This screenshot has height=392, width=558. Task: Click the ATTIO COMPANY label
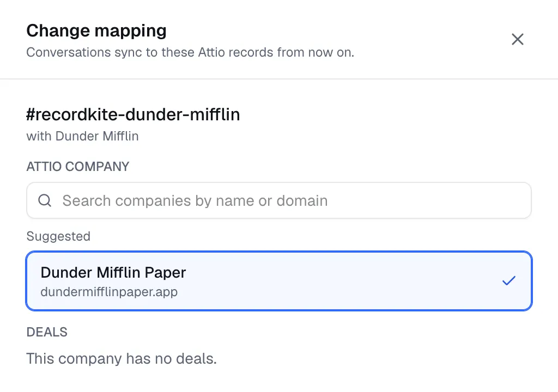click(78, 167)
